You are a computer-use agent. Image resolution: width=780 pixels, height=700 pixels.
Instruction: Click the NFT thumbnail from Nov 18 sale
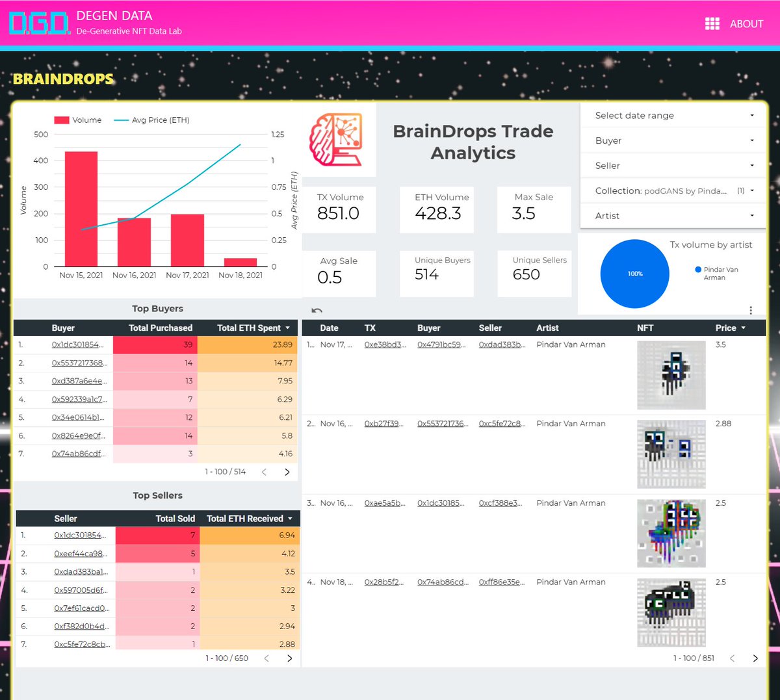[x=671, y=612]
